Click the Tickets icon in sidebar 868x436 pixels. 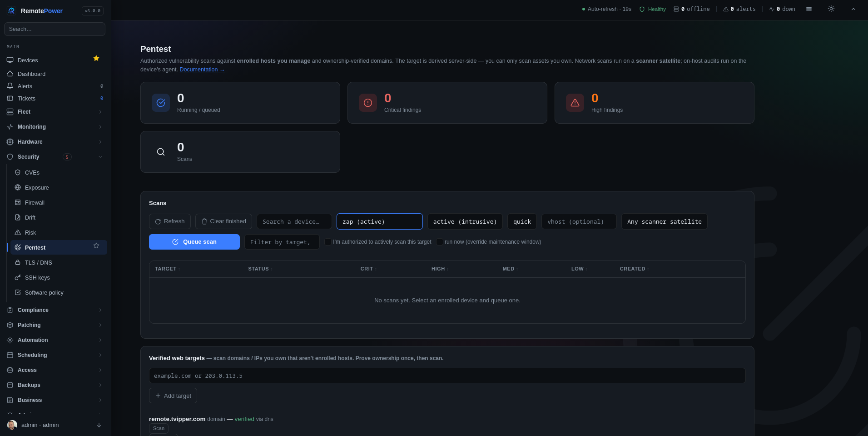coord(10,98)
